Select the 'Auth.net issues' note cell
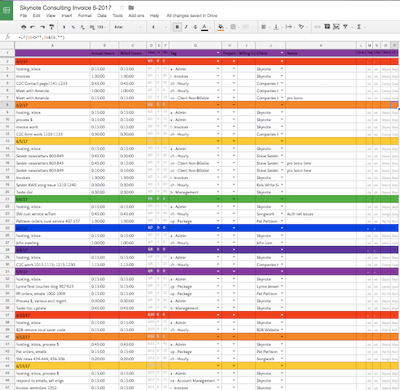 point(321,214)
